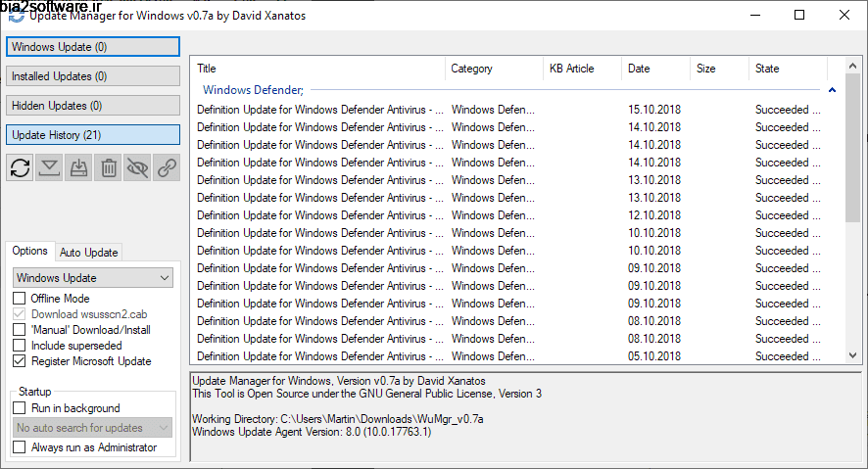This screenshot has height=469, width=868.
Task: Switch to the Auto Update tab
Action: click(89, 252)
